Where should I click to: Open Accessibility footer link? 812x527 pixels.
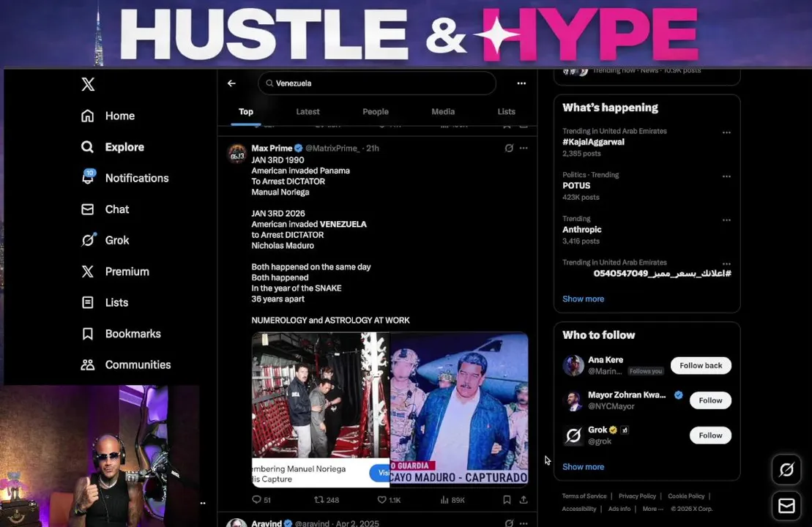579,509
